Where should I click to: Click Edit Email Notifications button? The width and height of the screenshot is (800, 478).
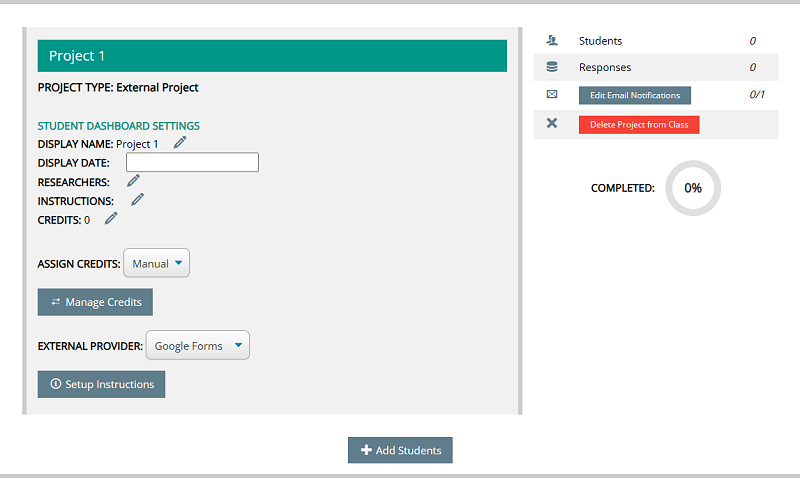point(634,96)
